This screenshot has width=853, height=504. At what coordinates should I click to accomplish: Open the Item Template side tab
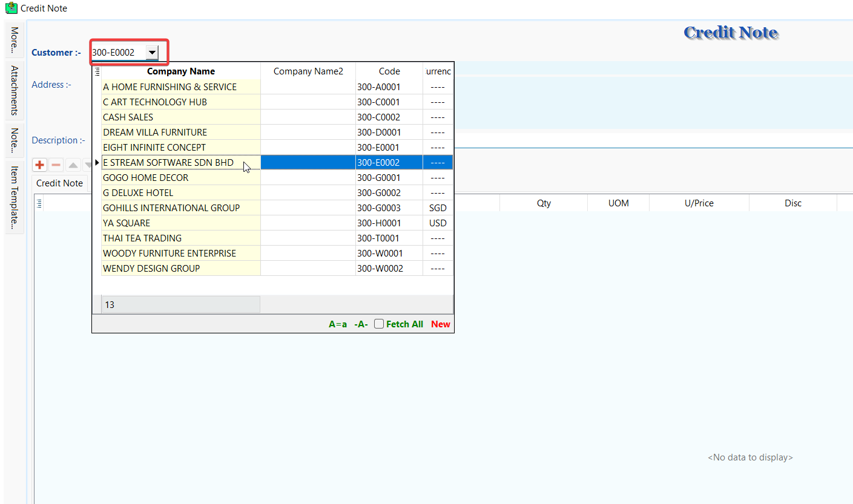(15, 198)
